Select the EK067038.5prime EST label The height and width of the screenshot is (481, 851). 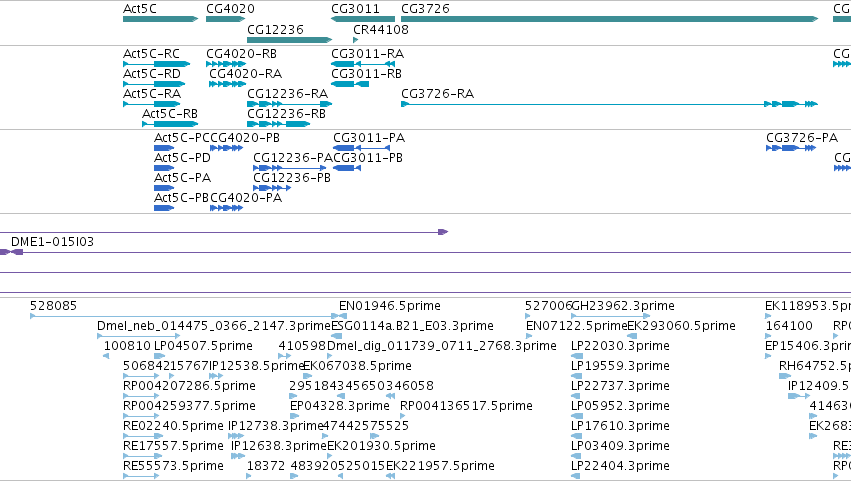pos(357,366)
